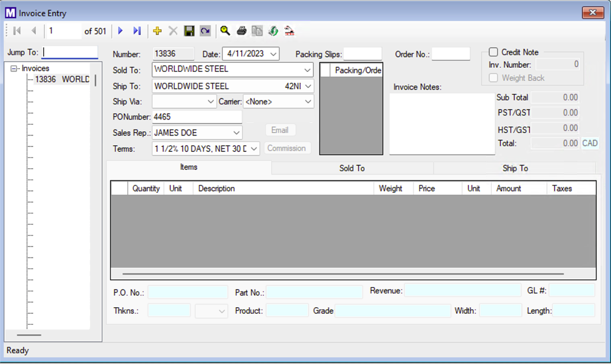Add a new invoice with plus icon
The height and width of the screenshot is (364, 611).
click(x=157, y=31)
